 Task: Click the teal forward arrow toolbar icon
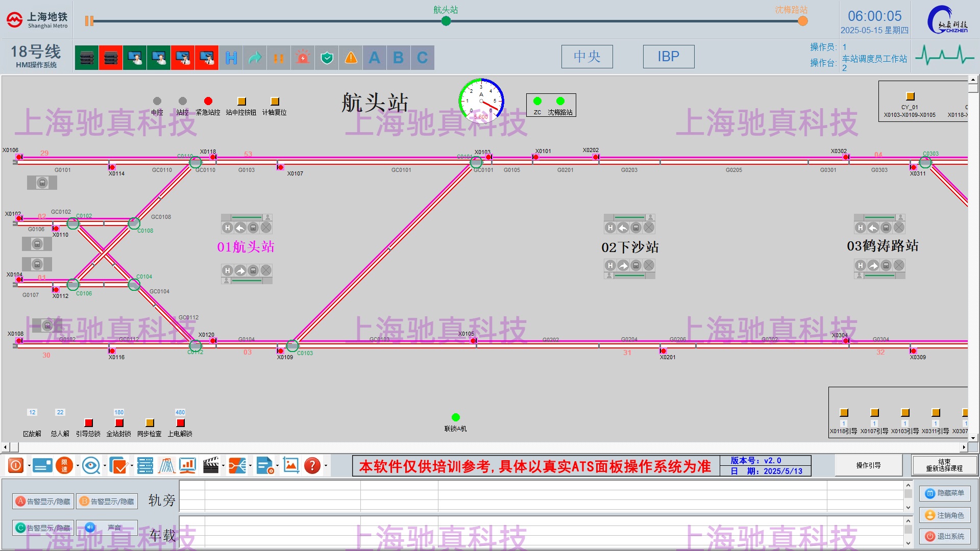pos(255,58)
